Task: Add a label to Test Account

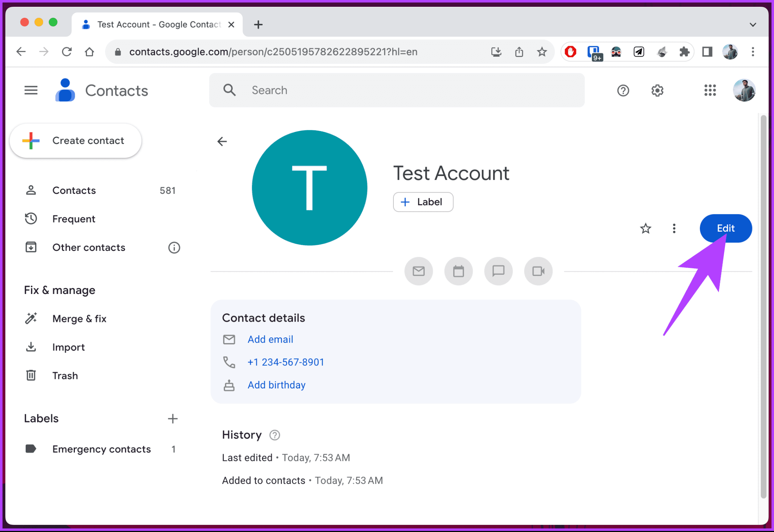Action: click(423, 202)
